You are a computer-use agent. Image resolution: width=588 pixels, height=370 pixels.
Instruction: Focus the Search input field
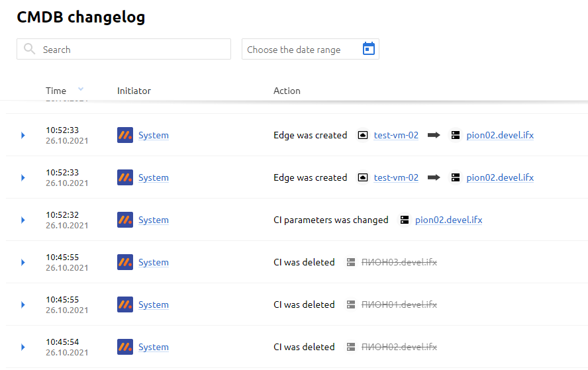pyautogui.click(x=124, y=49)
